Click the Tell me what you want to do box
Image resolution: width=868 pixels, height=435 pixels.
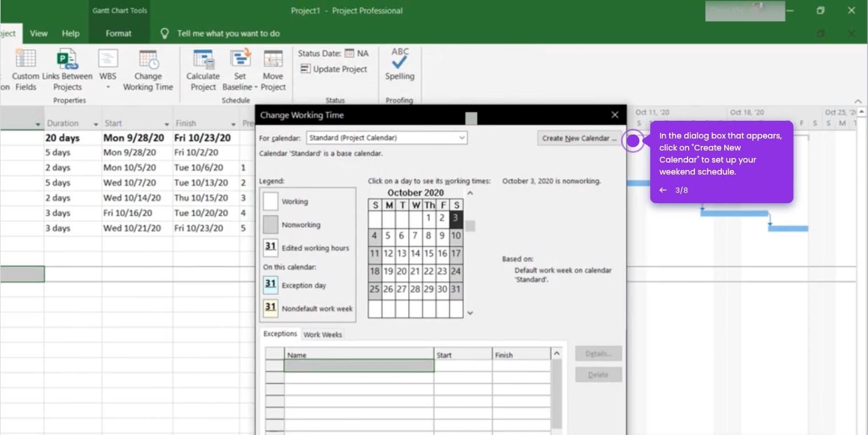pos(228,33)
